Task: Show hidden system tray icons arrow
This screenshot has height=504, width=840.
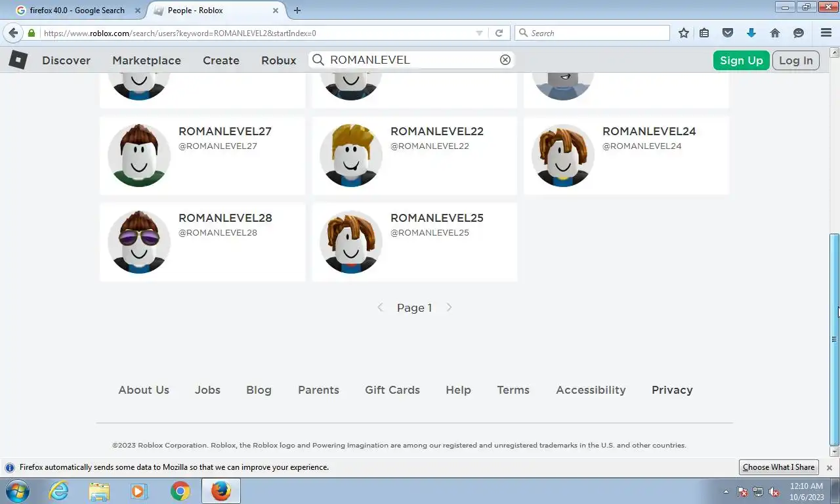Action: click(726, 492)
